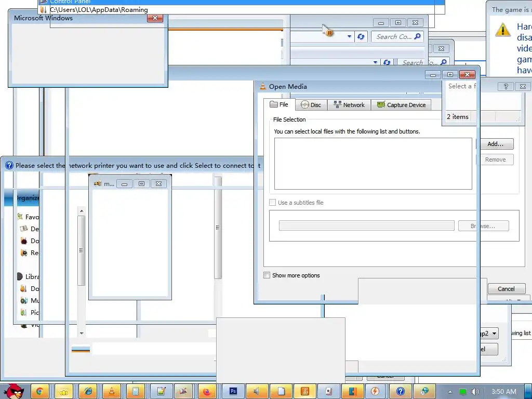Image resolution: width=532 pixels, height=399 pixels.
Task: Click the empty file selection list box
Action: pos(373,164)
